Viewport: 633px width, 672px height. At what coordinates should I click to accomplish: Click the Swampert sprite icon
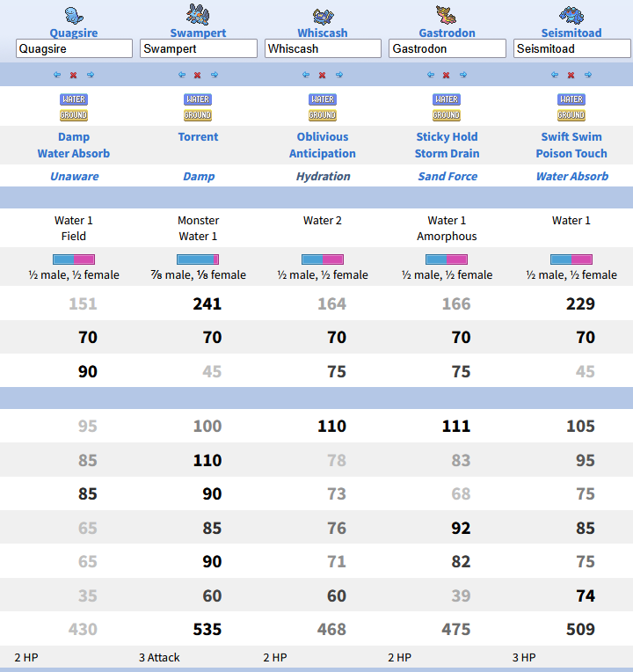[198, 14]
